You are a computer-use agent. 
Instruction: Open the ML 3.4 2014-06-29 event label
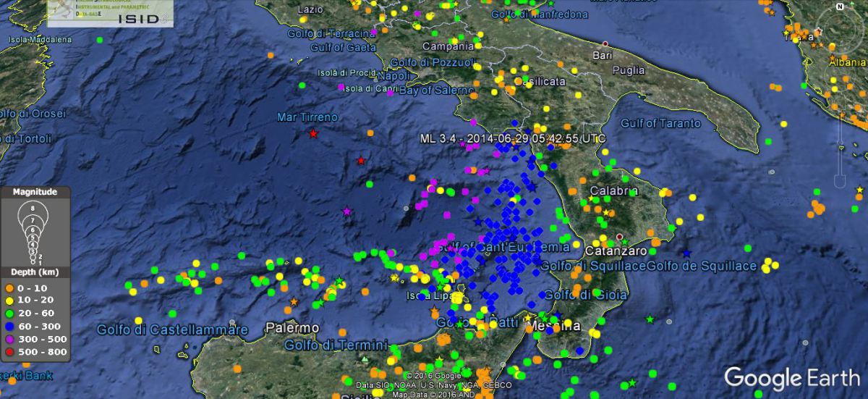tap(513, 138)
